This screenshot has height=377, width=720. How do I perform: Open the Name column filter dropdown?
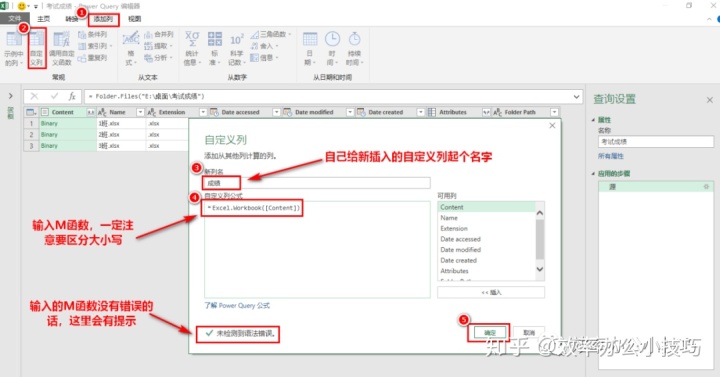click(x=141, y=112)
